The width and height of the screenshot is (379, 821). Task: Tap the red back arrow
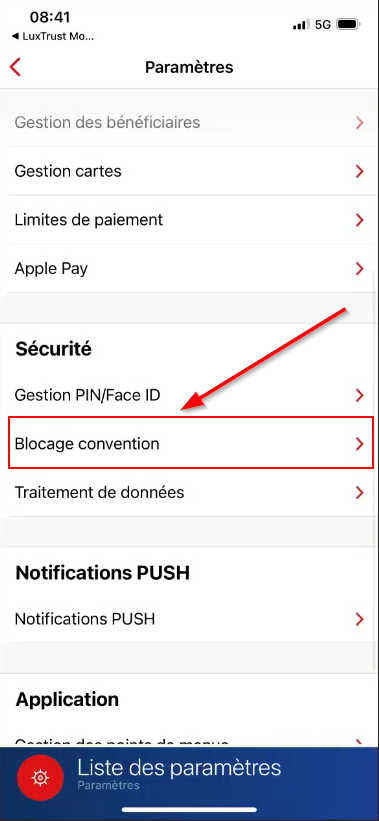click(x=15, y=68)
